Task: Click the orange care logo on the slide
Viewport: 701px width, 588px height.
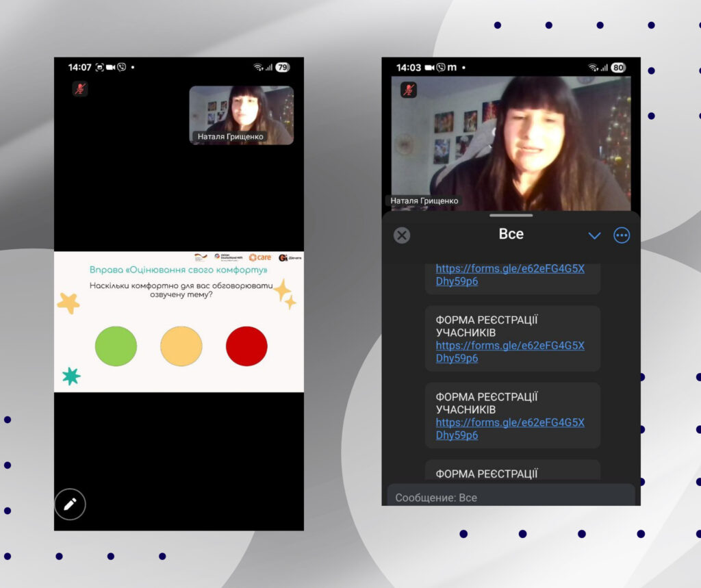Action: (260, 257)
